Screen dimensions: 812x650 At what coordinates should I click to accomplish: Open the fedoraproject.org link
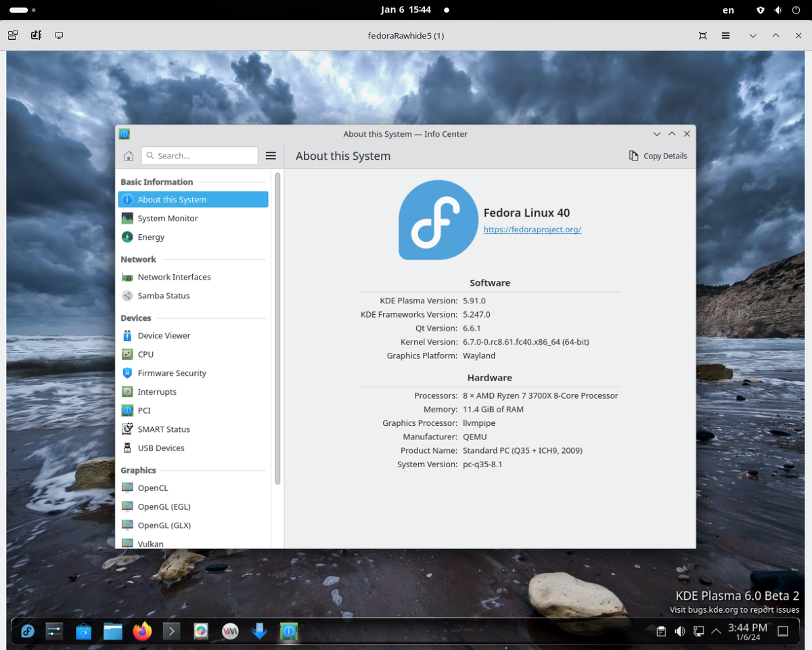tap(533, 230)
